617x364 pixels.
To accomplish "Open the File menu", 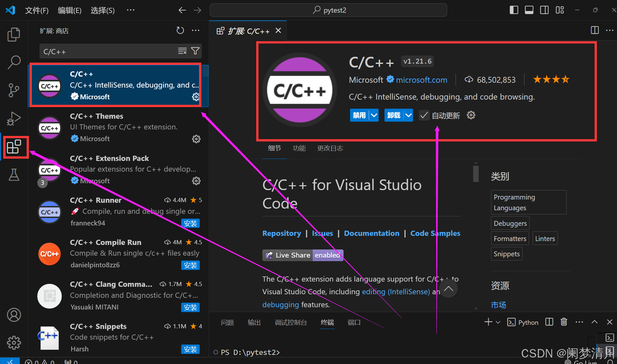I will pyautogui.click(x=37, y=10).
